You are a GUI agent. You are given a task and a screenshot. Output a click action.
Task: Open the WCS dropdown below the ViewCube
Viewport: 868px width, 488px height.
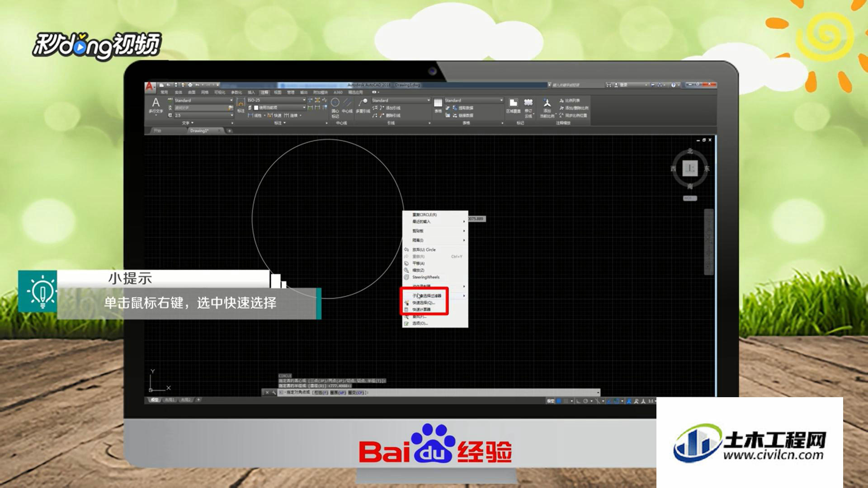click(690, 198)
